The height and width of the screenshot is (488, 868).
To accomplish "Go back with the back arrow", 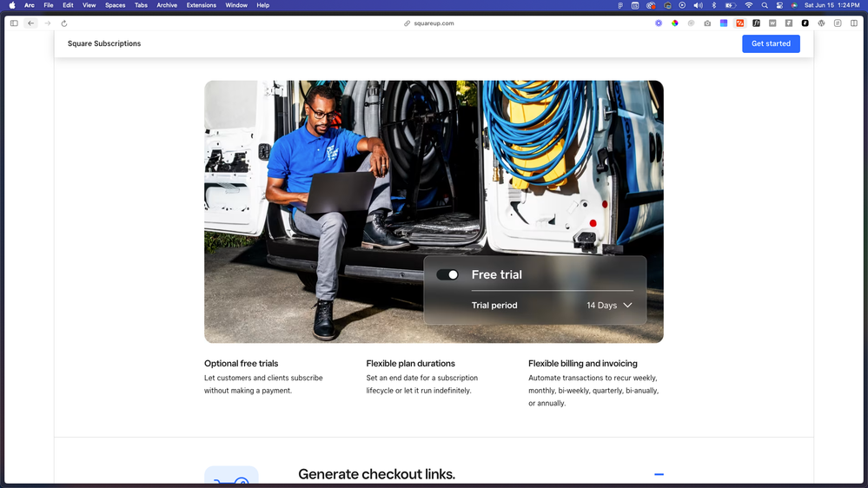I will pyautogui.click(x=30, y=23).
